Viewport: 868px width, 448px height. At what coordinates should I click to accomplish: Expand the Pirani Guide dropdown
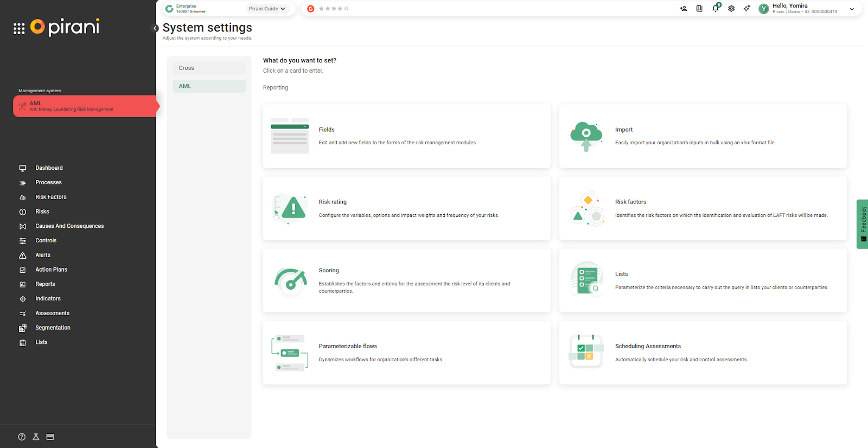coord(267,9)
